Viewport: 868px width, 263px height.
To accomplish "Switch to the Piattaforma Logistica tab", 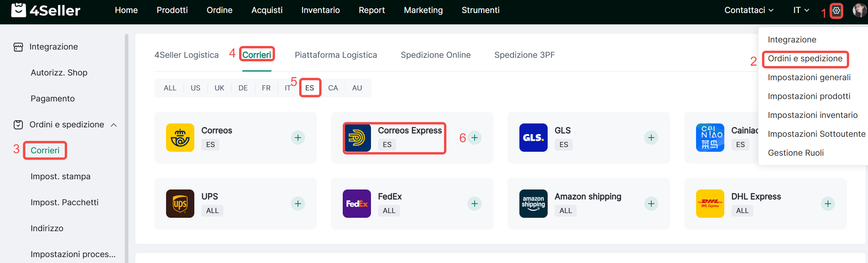I will tap(336, 55).
